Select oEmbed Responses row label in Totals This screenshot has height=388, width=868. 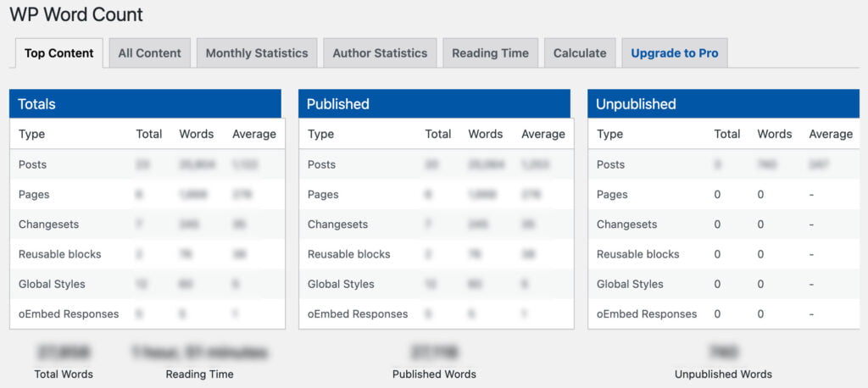pos(69,313)
